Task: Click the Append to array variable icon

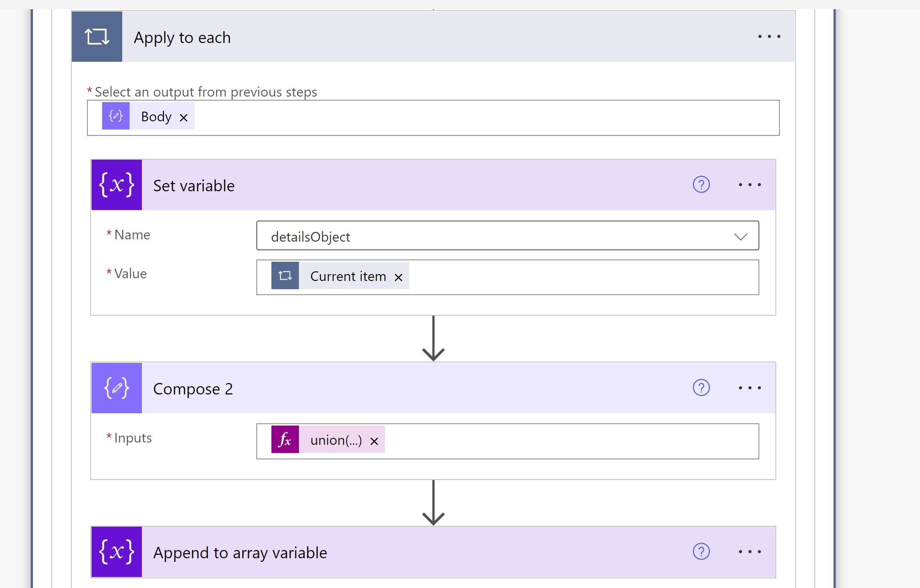Action: click(117, 552)
